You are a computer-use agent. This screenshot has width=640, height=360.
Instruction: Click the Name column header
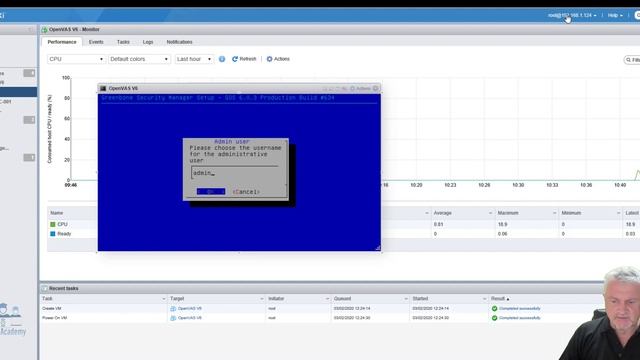click(57, 213)
